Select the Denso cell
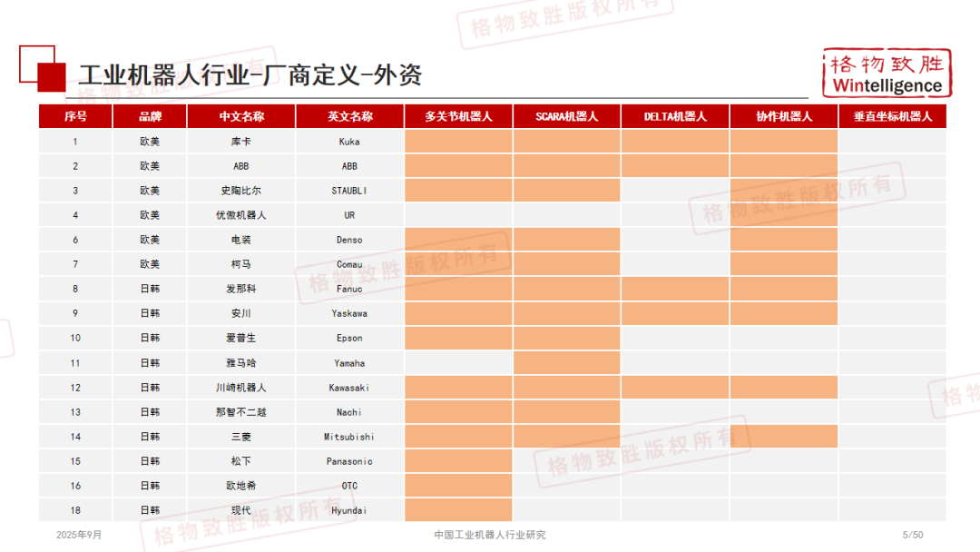This screenshot has width=980, height=552. click(x=350, y=240)
